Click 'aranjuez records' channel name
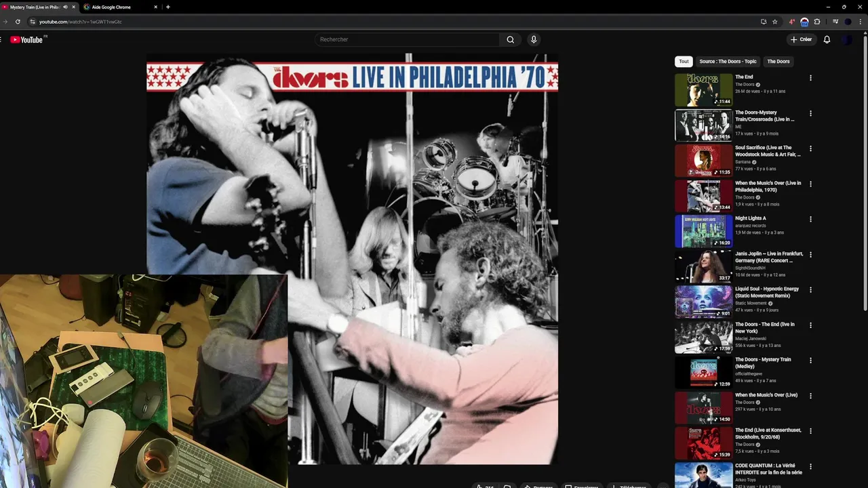 click(751, 226)
